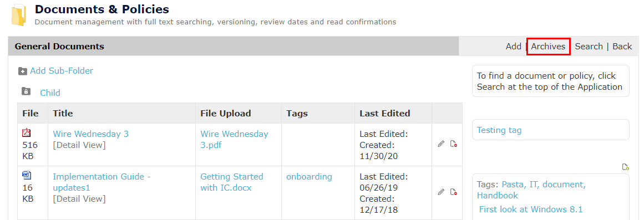Click the pencil edit icon for Wire Wednesday 3

point(441,144)
